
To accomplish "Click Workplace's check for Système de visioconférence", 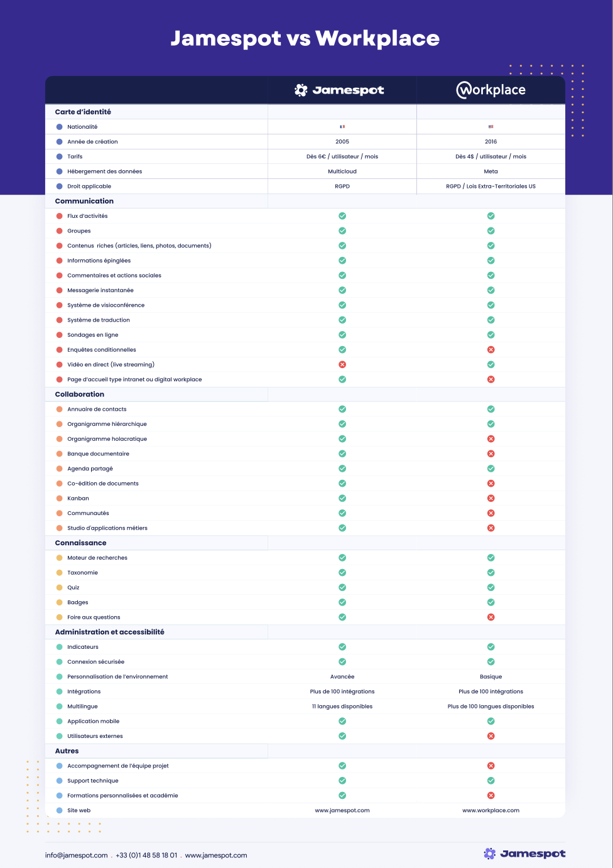I will (x=491, y=305).
